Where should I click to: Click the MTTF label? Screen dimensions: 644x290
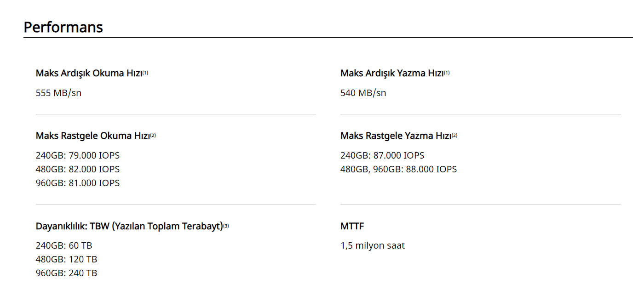[352, 226]
